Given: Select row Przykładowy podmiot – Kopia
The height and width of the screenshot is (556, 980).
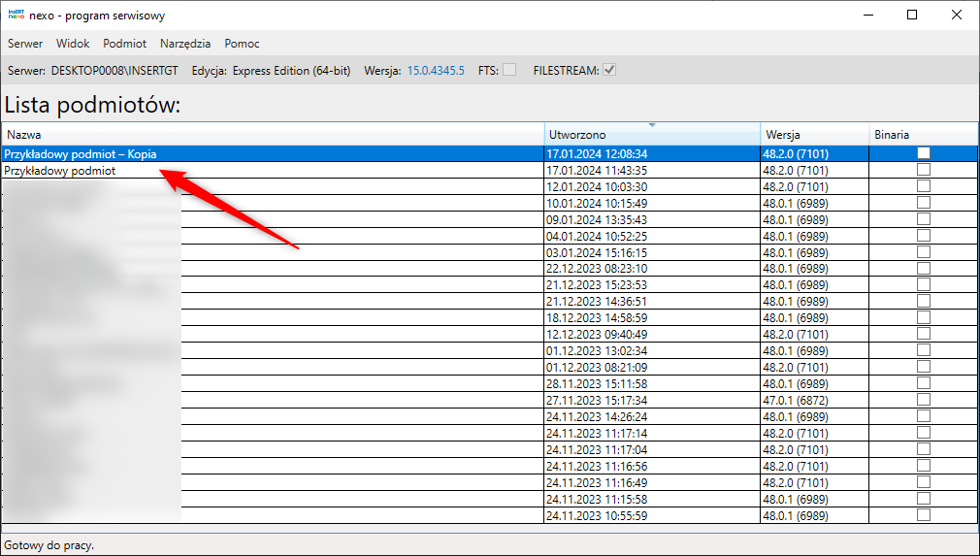Looking at the screenshot, I should click(x=489, y=153).
